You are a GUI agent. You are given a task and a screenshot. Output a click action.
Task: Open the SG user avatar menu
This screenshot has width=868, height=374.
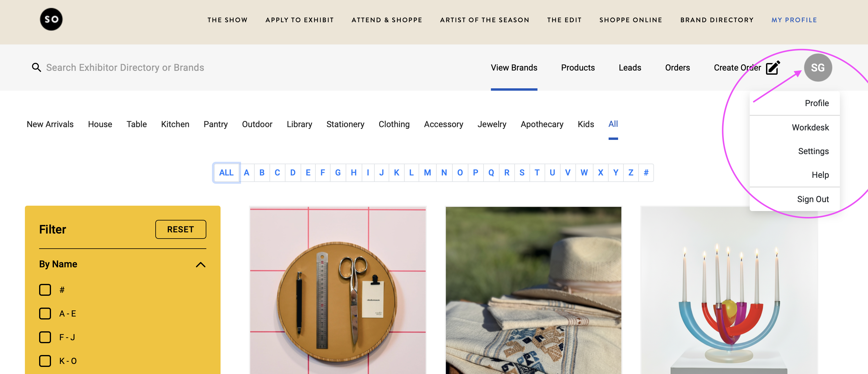point(818,67)
